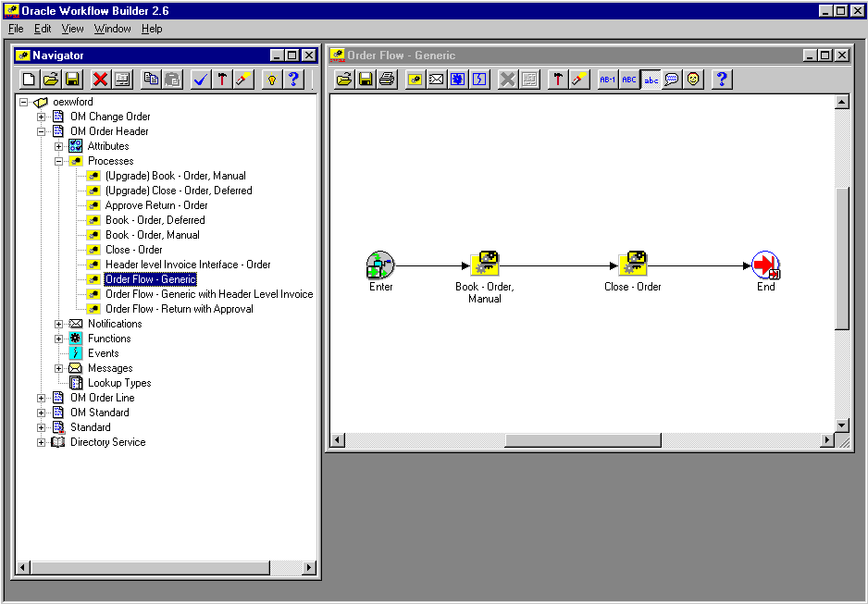Select Order Flow - Return with Approval
Image resolution: width=868 pixels, height=604 pixels.
(x=180, y=309)
